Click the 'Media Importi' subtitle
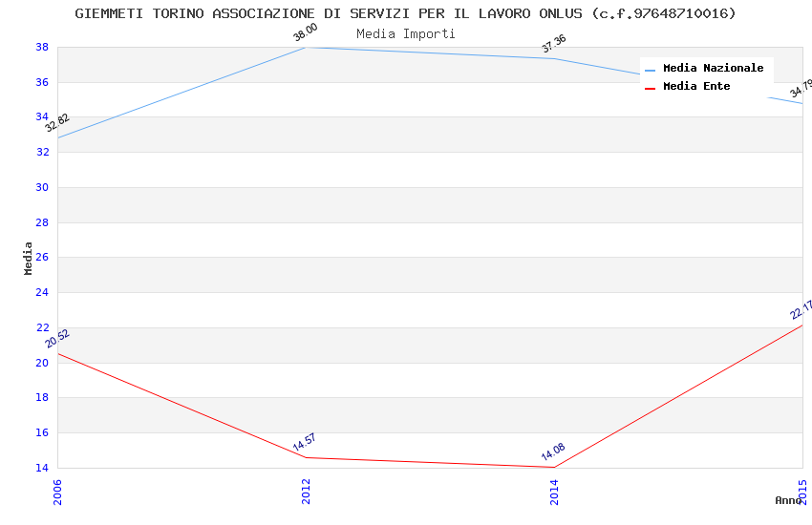The width and height of the screenshot is (812, 525). coord(405,34)
